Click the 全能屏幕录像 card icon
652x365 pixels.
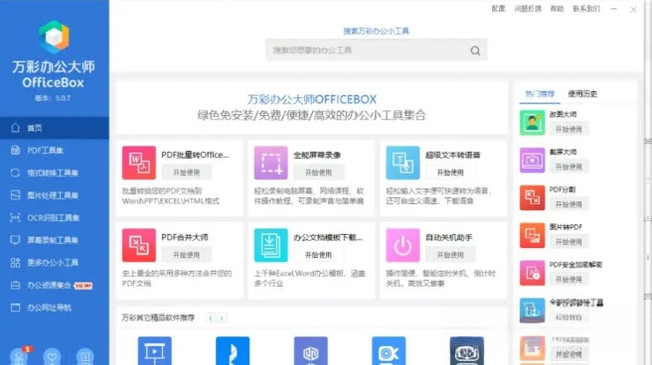click(x=271, y=163)
